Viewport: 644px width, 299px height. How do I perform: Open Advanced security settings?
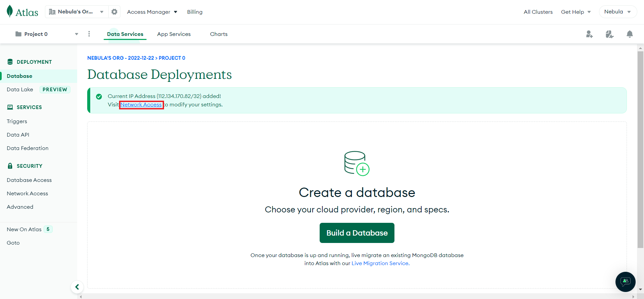[20, 207]
